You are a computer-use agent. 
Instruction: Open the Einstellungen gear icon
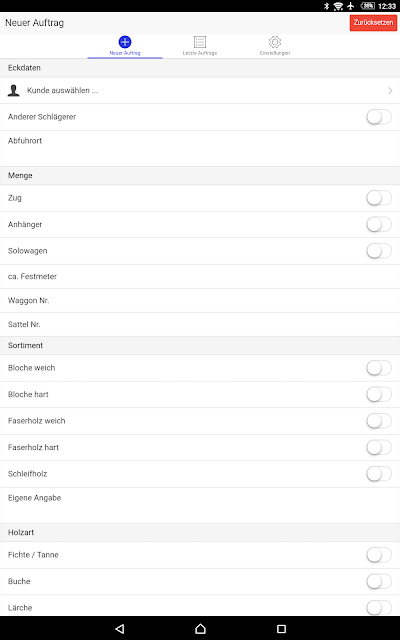275,42
